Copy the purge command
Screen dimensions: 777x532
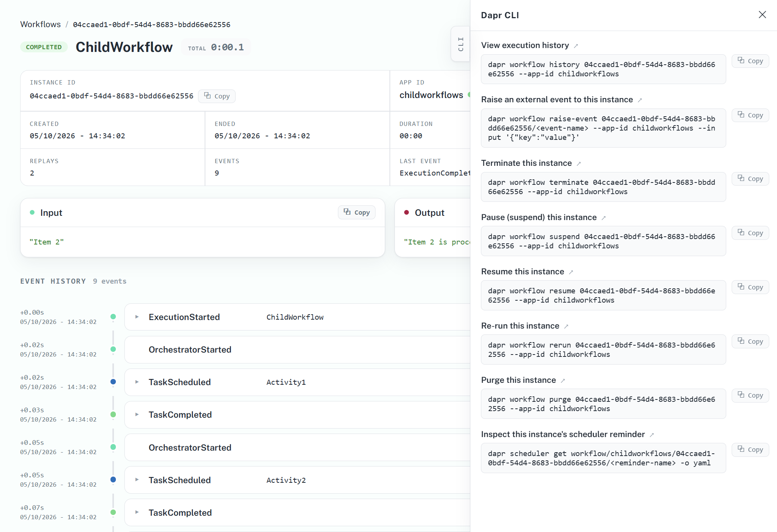(x=750, y=395)
